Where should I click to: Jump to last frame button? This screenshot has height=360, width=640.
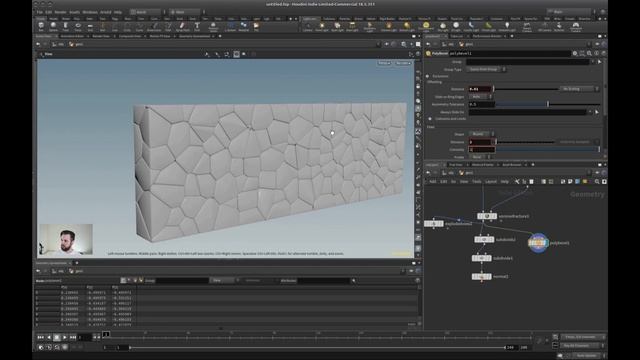(73, 338)
